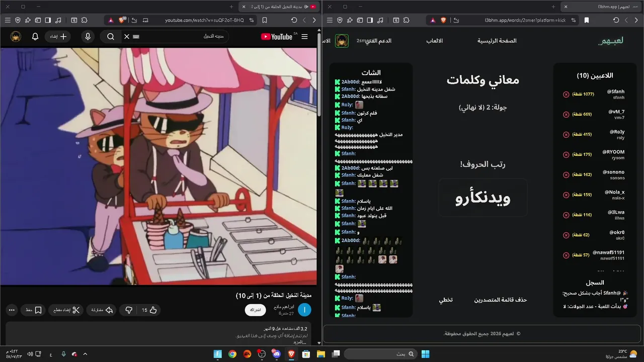Image resolution: width=644 pixels, height=362 pixels.
Task: Click bookmark icon in l3bhm window
Action: click(587, 20)
